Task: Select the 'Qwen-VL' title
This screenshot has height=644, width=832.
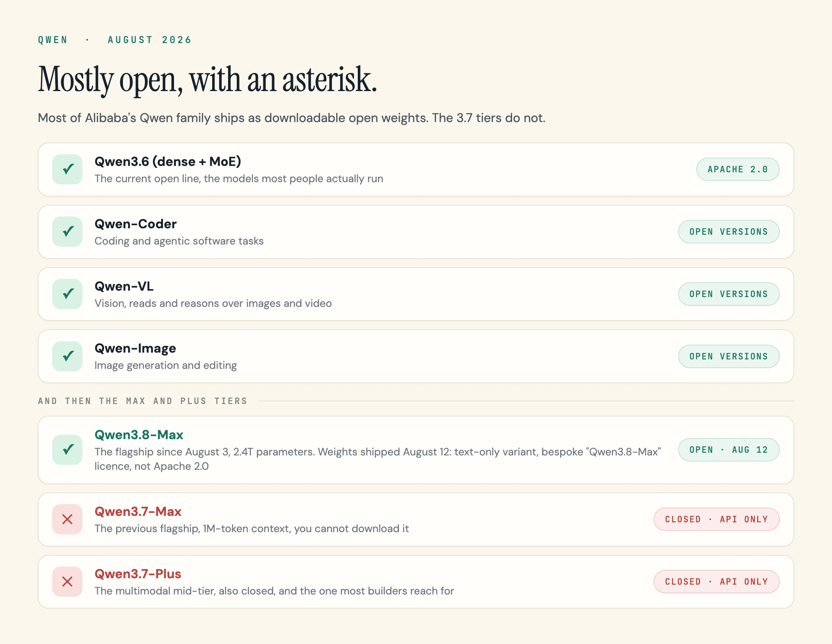Action: tap(124, 286)
